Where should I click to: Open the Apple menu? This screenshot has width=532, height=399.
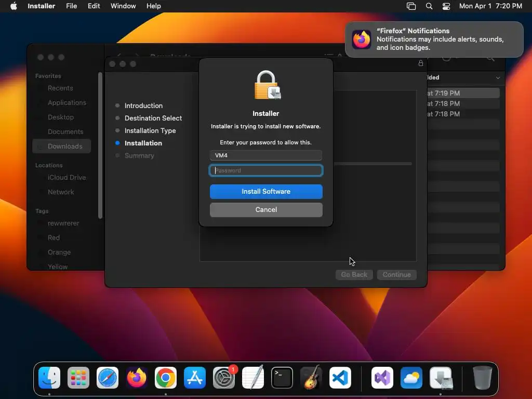[x=14, y=6]
